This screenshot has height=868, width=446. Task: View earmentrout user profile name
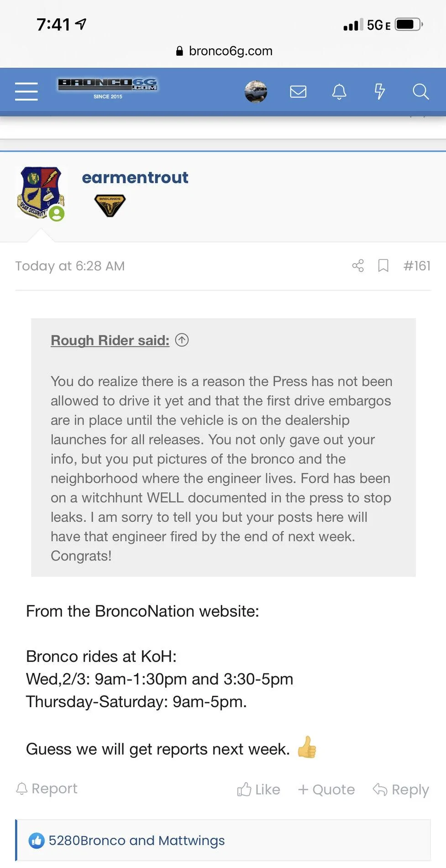(x=135, y=177)
